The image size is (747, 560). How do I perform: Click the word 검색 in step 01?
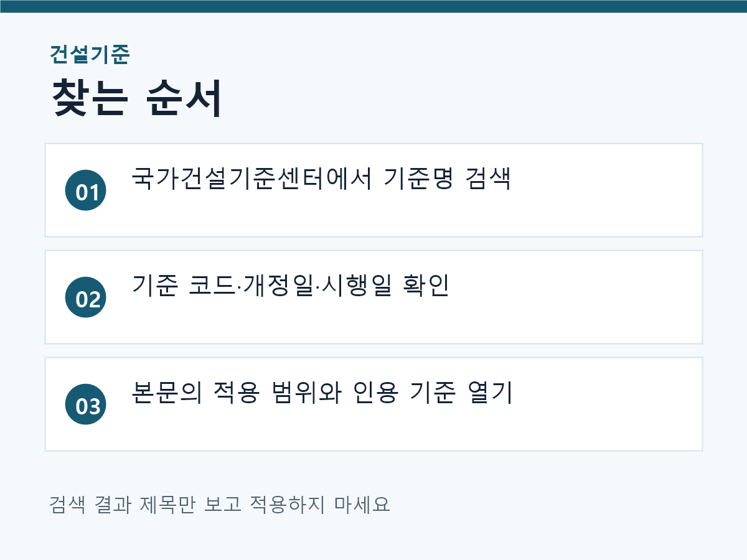pyautogui.click(x=488, y=179)
